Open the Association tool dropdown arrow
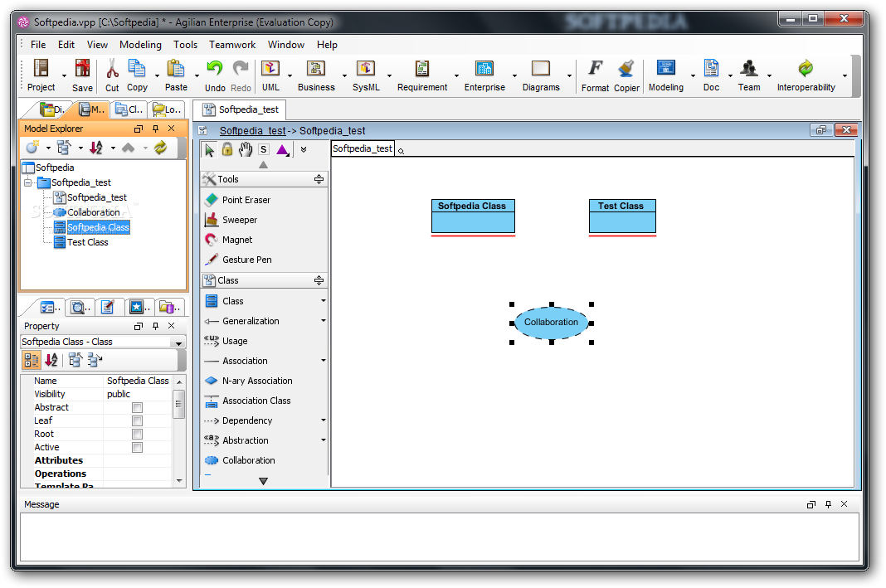The image size is (886, 588). (324, 361)
